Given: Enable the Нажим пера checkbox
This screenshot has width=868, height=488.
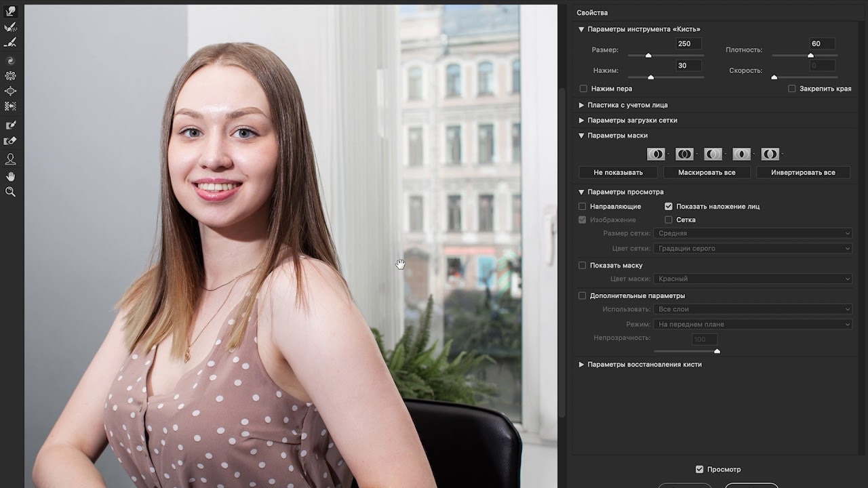Looking at the screenshot, I should 583,89.
